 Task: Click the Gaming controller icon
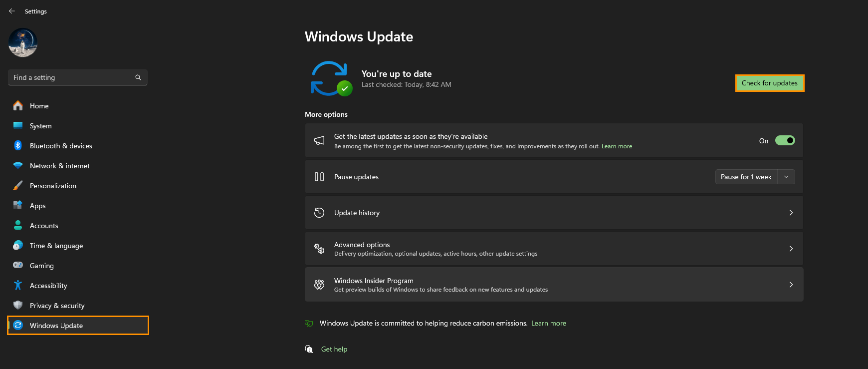[18, 265]
